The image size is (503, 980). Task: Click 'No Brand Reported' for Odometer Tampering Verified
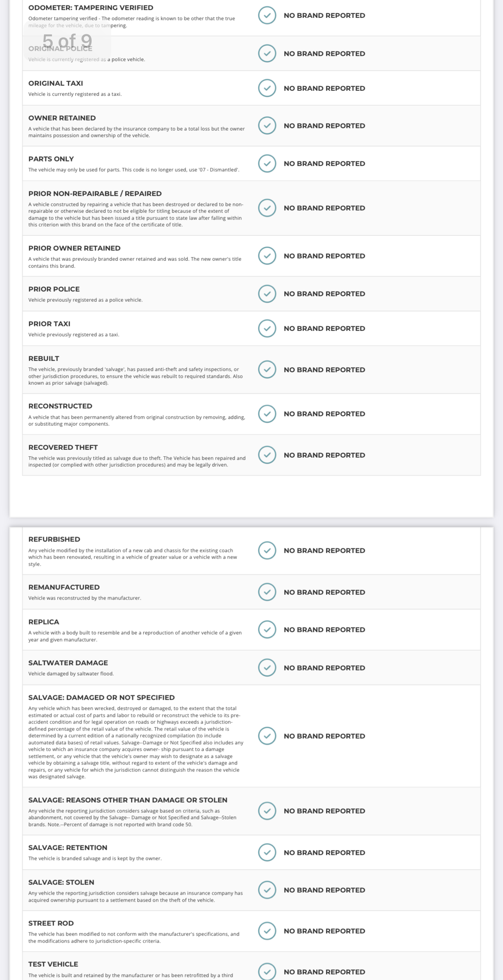click(x=324, y=16)
